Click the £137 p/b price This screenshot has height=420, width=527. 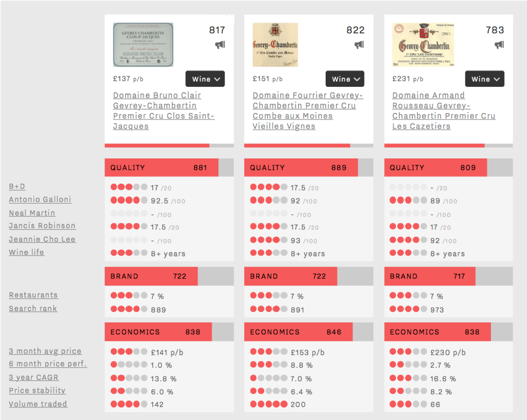(128, 79)
